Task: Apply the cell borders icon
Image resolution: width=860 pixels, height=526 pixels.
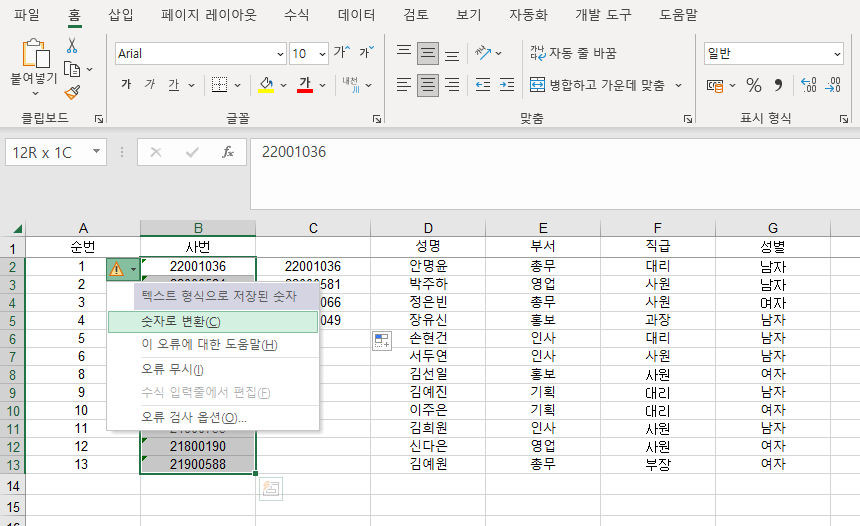Action: [x=219, y=84]
